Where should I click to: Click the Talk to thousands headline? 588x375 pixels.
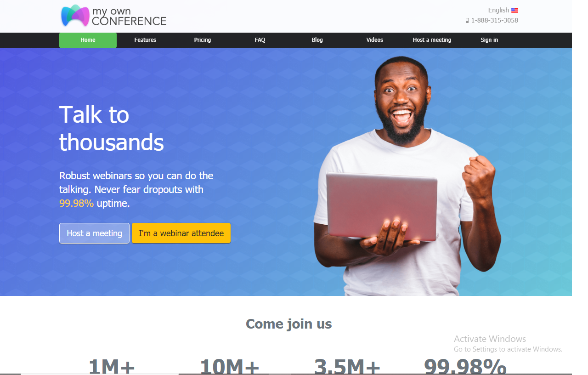112,128
